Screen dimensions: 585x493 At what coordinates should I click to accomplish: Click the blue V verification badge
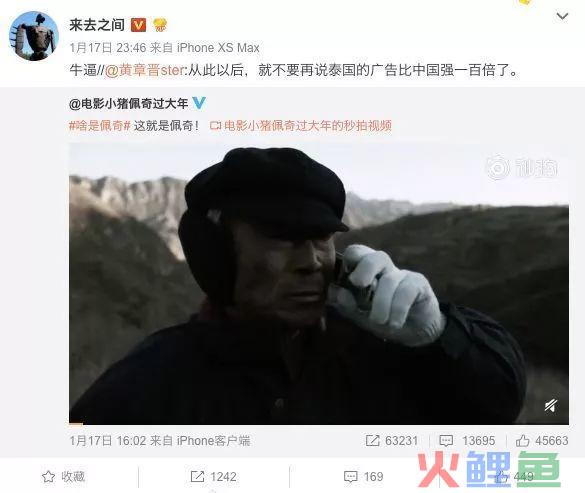(199, 103)
